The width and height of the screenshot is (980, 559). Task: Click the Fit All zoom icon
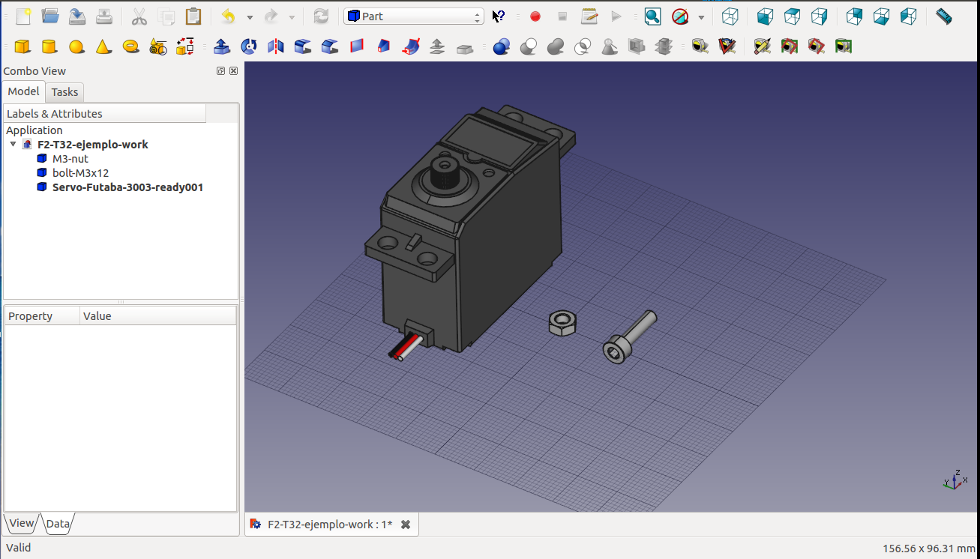[652, 16]
